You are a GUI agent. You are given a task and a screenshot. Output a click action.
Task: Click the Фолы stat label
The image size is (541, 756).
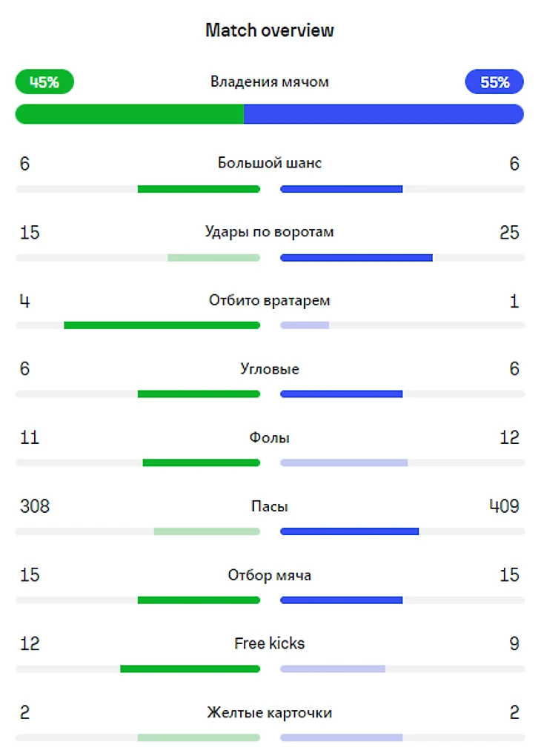[270, 438]
